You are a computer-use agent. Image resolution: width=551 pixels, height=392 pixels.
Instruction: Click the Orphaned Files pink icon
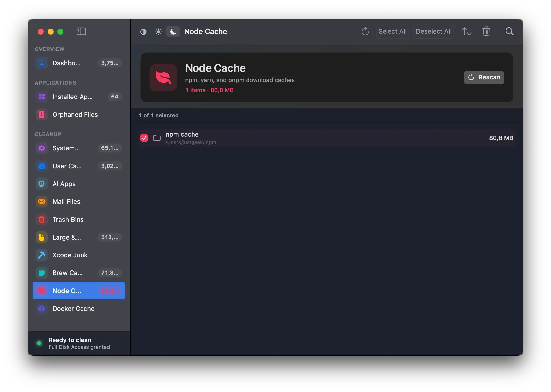pyautogui.click(x=42, y=115)
